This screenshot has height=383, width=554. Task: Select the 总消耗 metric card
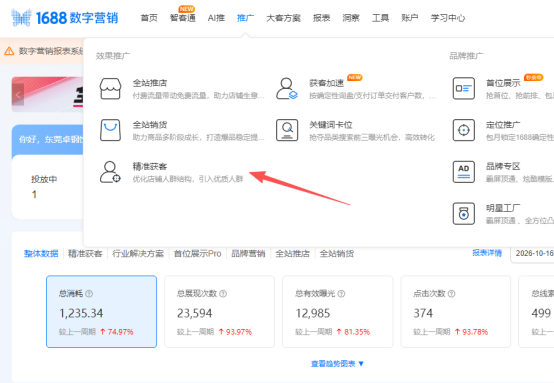coord(101,312)
